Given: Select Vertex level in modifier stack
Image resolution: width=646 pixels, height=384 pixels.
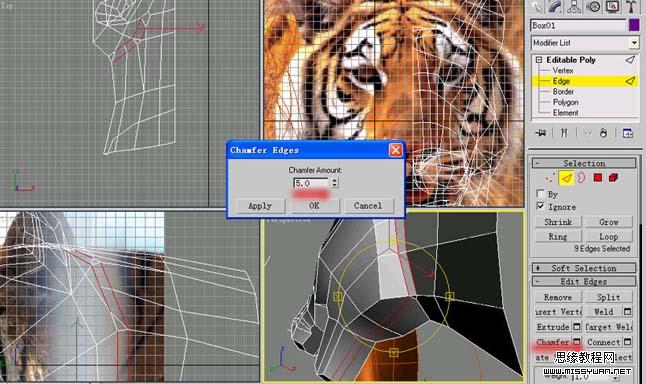Looking at the screenshot, I should point(563,70).
